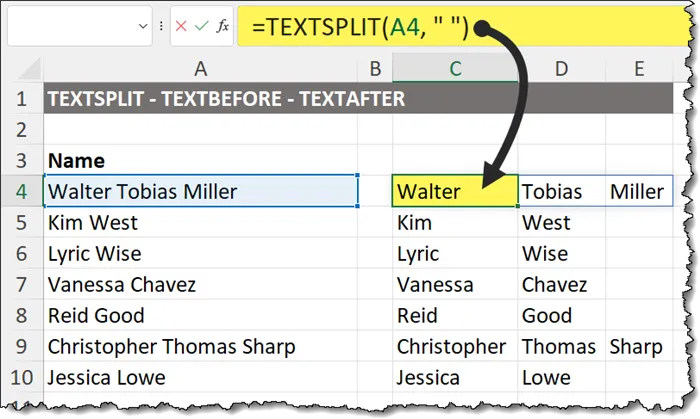The image size is (700, 419).
Task: Select the column C header
Action: pyautogui.click(x=455, y=68)
